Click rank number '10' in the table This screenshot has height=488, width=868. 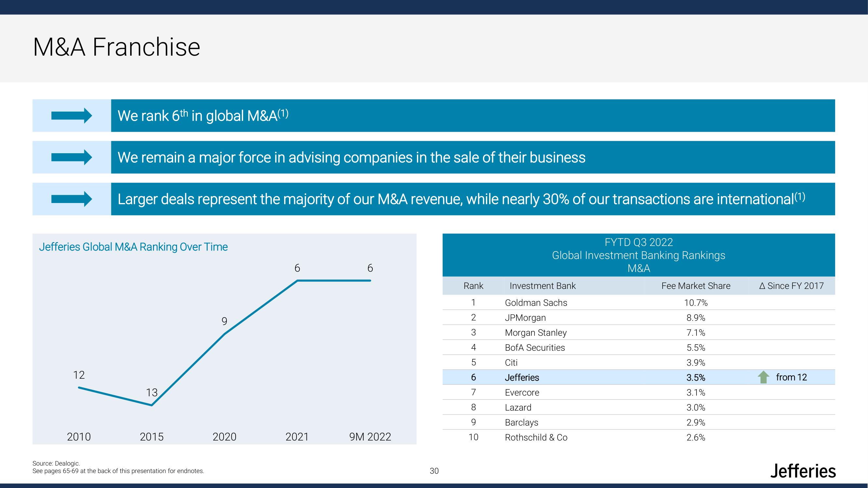click(x=474, y=438)
